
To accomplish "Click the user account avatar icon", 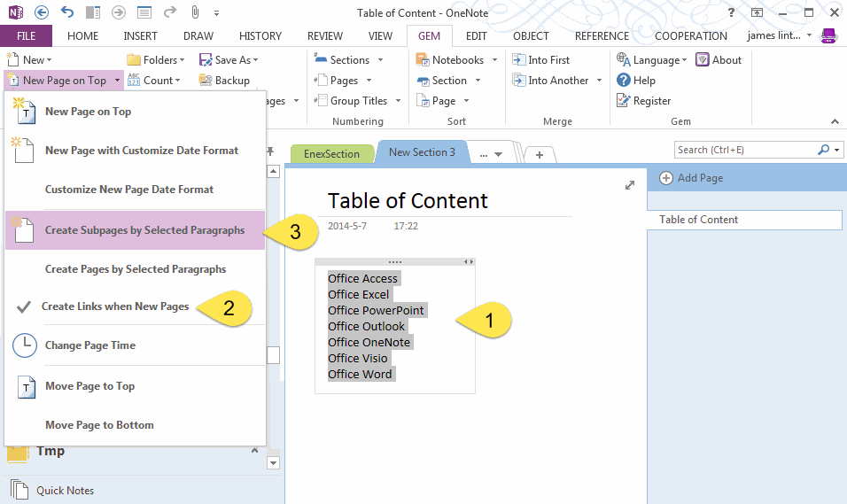I will pos(828,35).
